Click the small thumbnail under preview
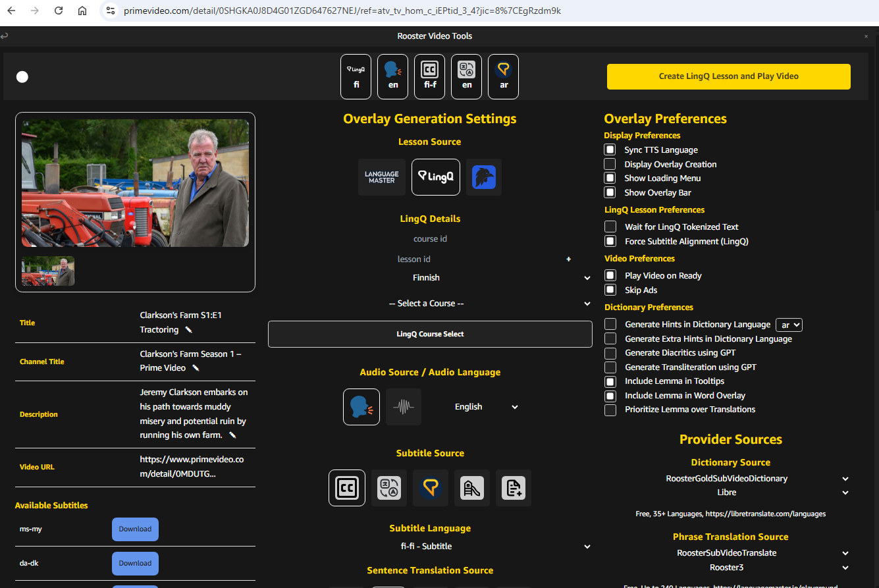The width and height of the screenshot is (879, 588). coord(48,271)
